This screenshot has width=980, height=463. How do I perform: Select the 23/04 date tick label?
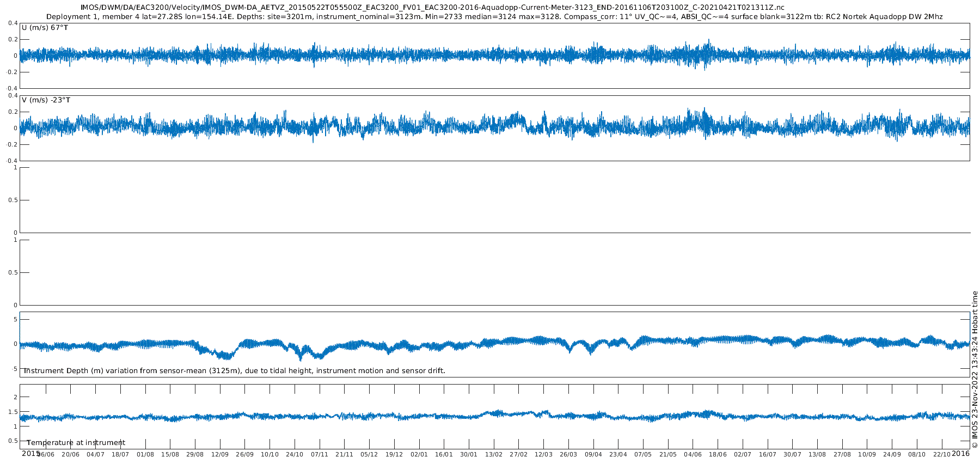(618, 454)
